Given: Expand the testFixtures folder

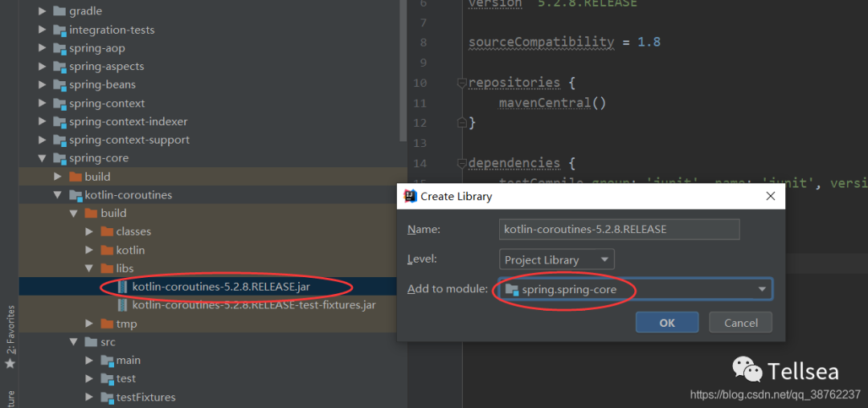Looking at the screenshot, I should [x=89, y=397].
